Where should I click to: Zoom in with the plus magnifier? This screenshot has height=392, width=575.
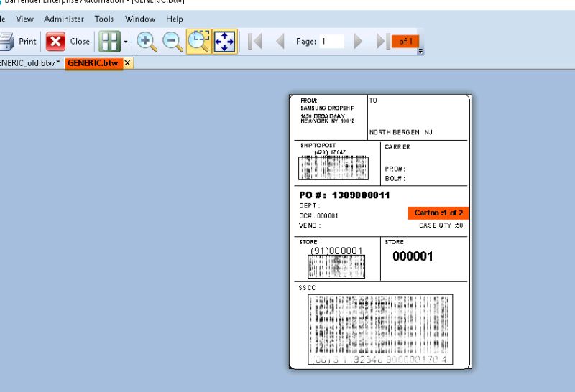click(x=147, y=42)
